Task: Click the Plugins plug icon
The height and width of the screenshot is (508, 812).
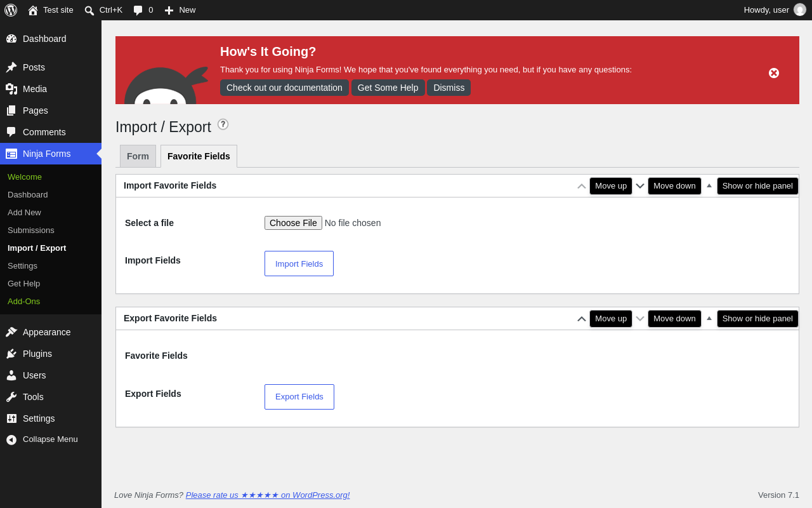Action: tap(11, 354)
